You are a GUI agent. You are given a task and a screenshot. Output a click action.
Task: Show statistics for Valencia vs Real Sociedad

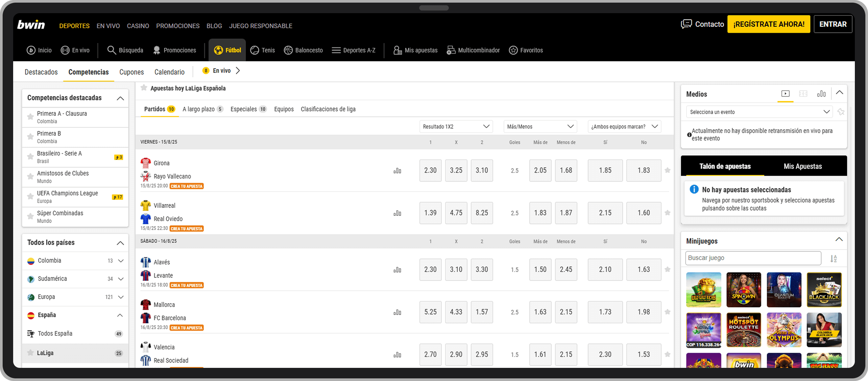pyautogui.click(x=397, y=354)
